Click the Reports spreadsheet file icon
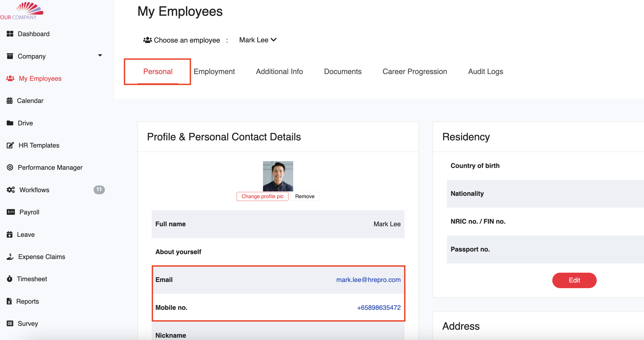644x340 pixels. pos(9,301)
